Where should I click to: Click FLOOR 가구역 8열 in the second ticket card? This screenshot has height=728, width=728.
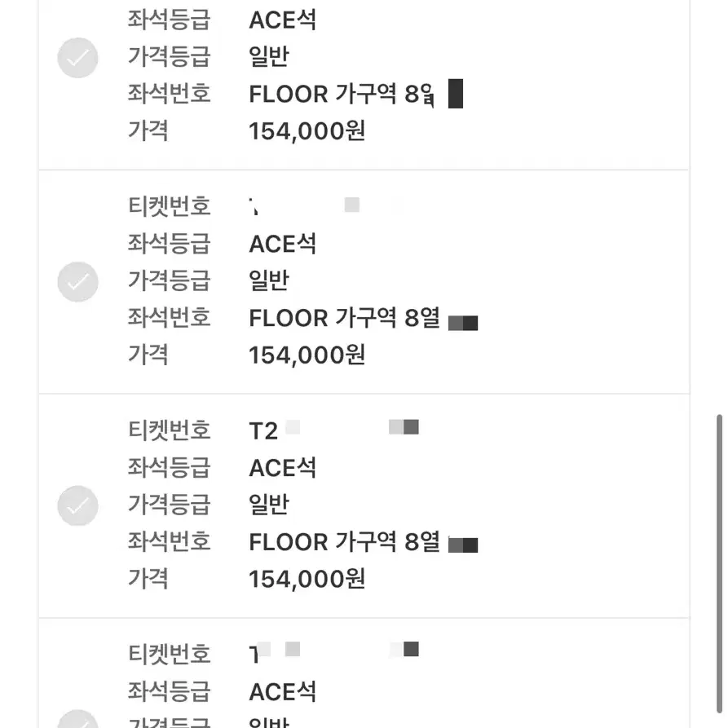click(363, 318)
